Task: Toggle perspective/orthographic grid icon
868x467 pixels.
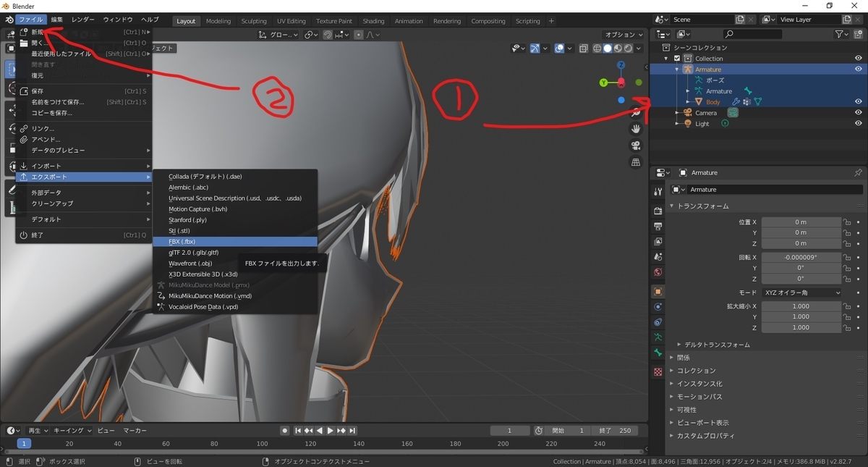Action: tap(636, 161)
